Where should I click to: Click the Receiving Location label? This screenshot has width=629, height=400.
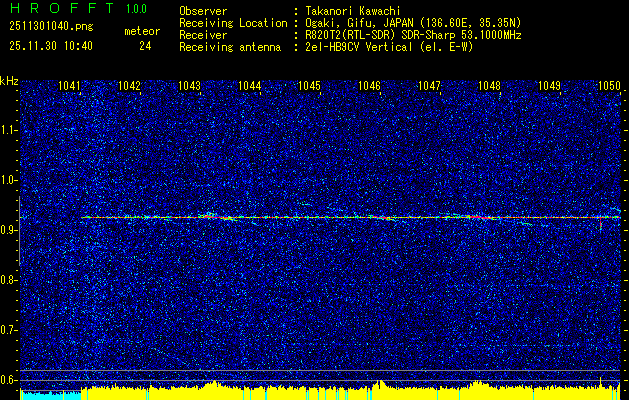click(233, 23)
